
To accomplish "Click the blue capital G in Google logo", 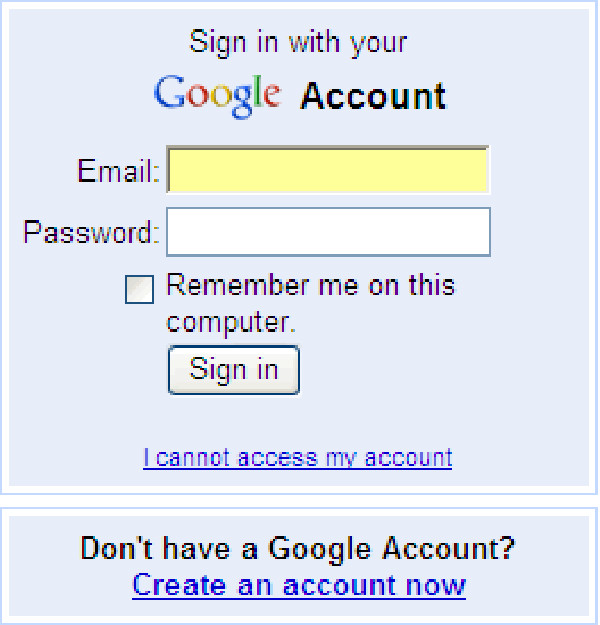I will click(168, 94).
